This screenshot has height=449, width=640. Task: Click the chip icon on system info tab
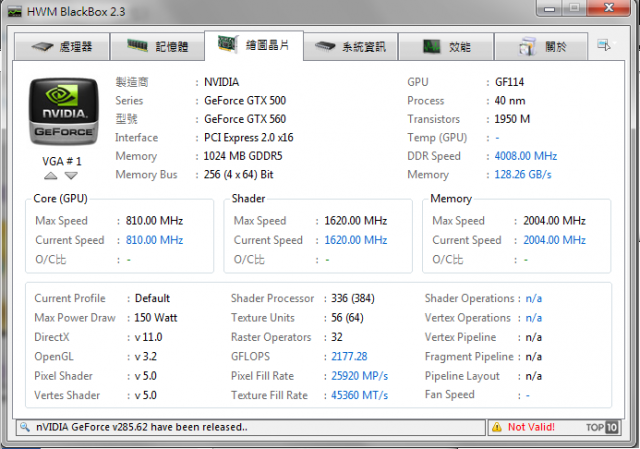[325, 46]
